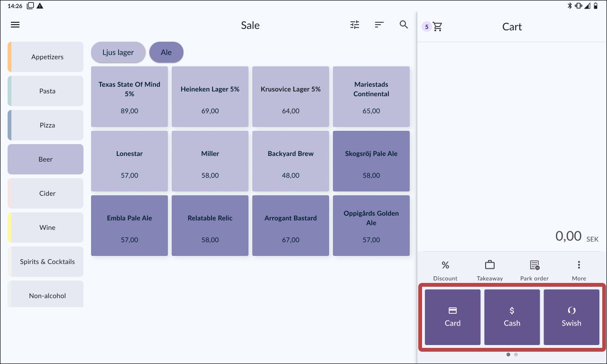
Task: Mark order as Takeaway
Action: [489, 270]
